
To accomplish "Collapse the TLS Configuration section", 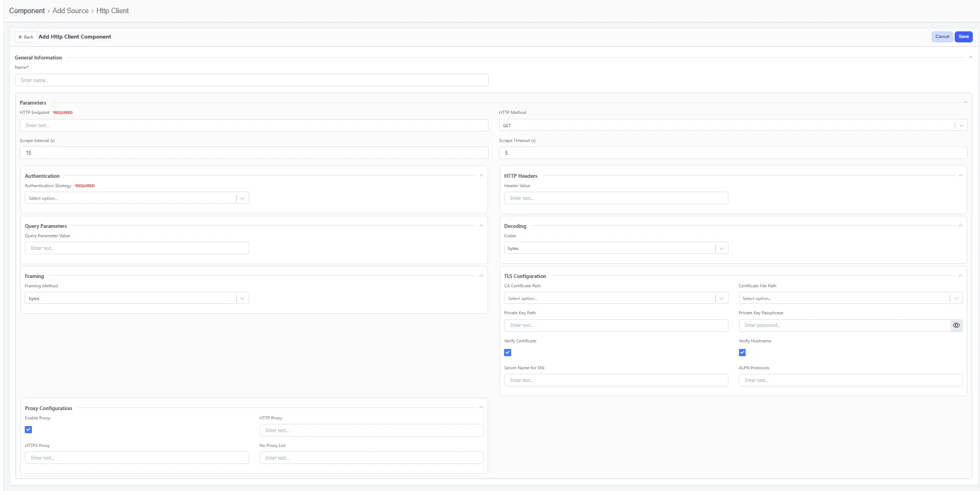I will pos(961,276).
